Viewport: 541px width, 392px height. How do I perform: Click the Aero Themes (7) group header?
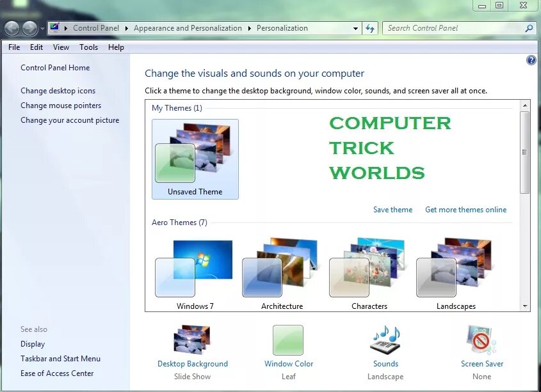click(179, 223)
